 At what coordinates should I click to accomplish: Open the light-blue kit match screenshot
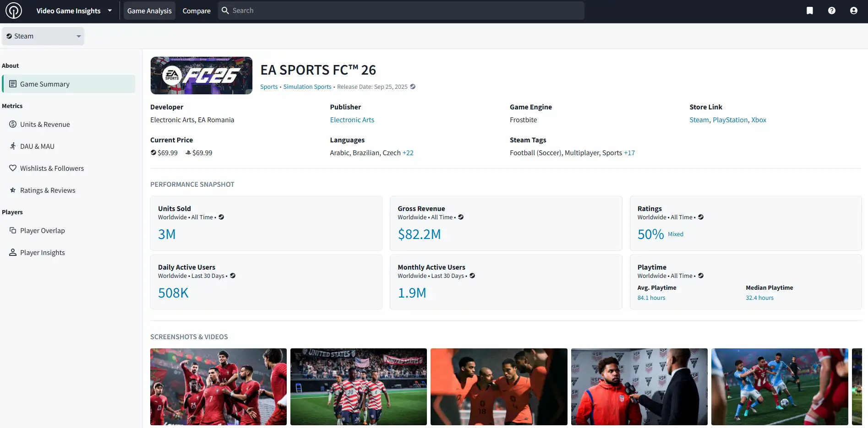tap(780, 387)
